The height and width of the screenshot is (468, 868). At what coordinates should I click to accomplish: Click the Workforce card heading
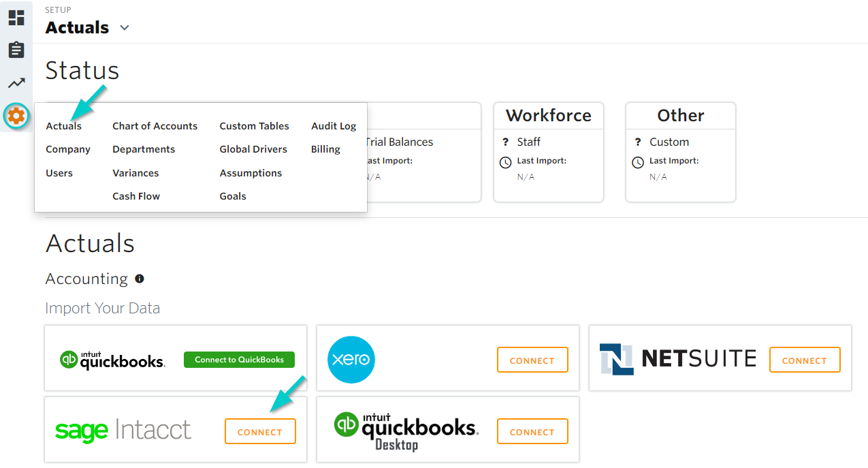[549, 116]
